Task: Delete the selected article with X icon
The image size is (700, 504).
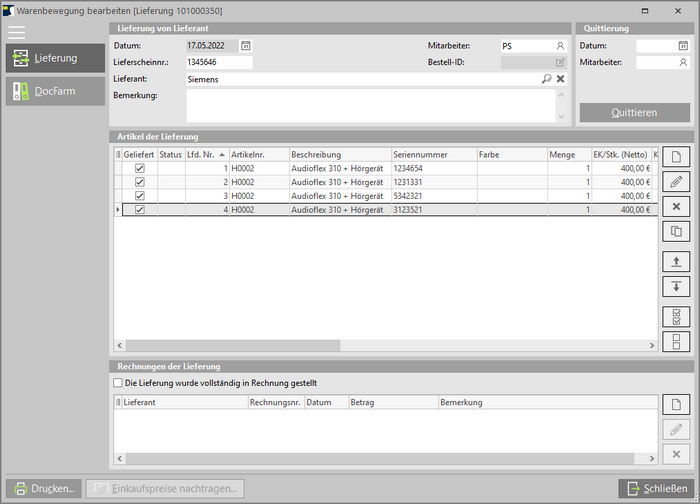Action: click(x=676, y=207)
